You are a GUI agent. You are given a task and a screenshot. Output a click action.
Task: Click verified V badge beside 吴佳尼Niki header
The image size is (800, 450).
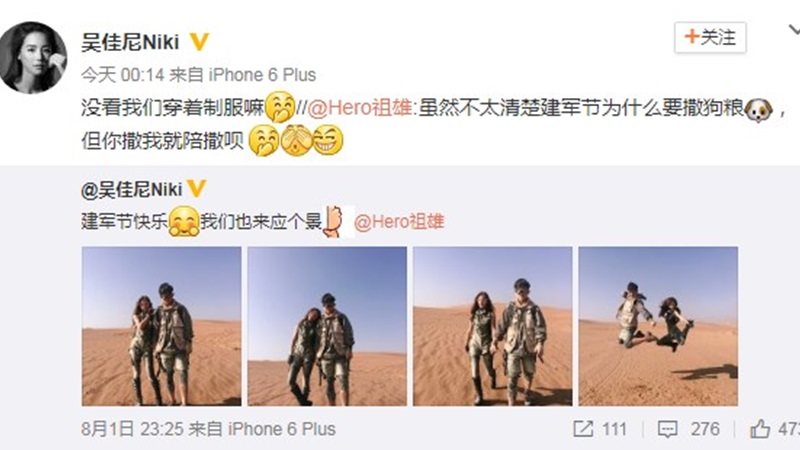click(199, 42)
